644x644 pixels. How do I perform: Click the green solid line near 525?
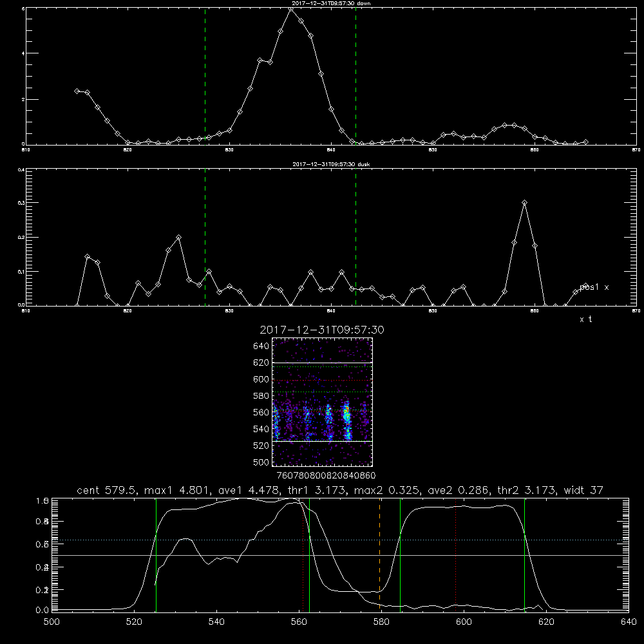[156, 554]
